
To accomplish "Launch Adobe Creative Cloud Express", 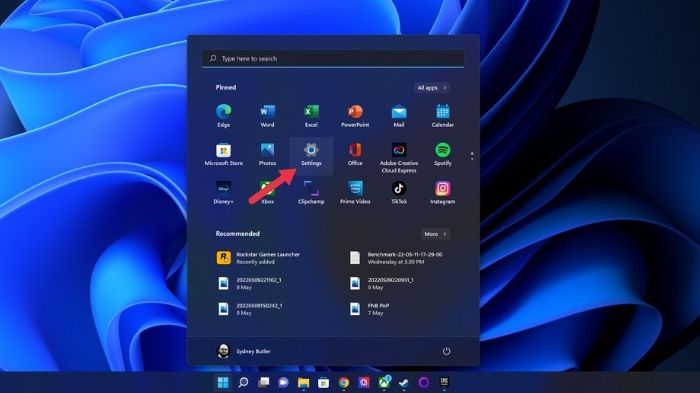I will 399,158.
